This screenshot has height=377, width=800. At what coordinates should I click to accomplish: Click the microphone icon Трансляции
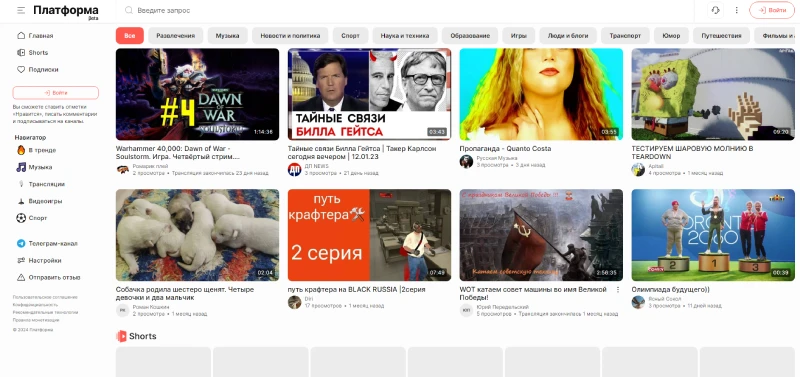click(x=21, y=184)
